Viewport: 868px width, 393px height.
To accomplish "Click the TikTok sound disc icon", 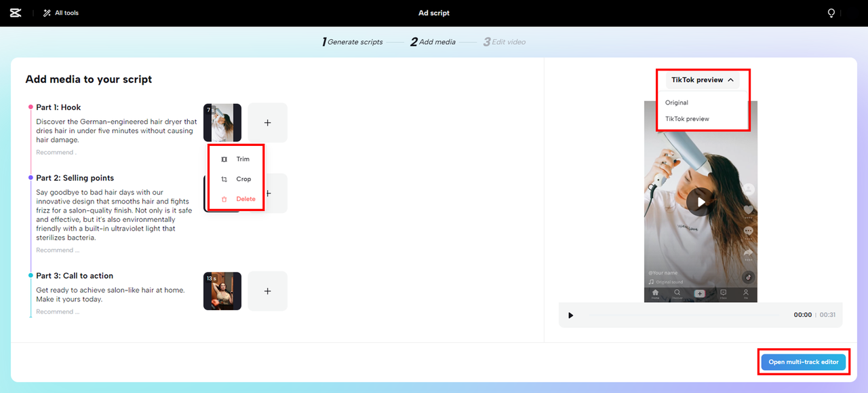I will [x=749, y=277].
